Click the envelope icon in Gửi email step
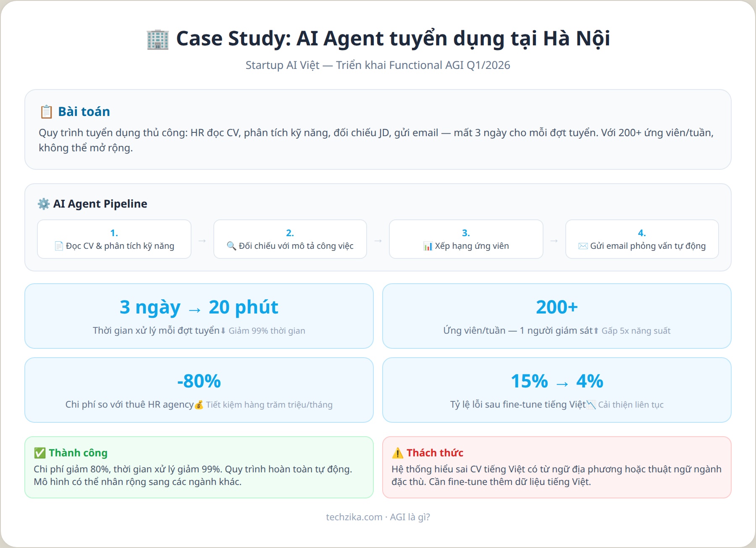The image size is (756, 548). click(583, 246)
